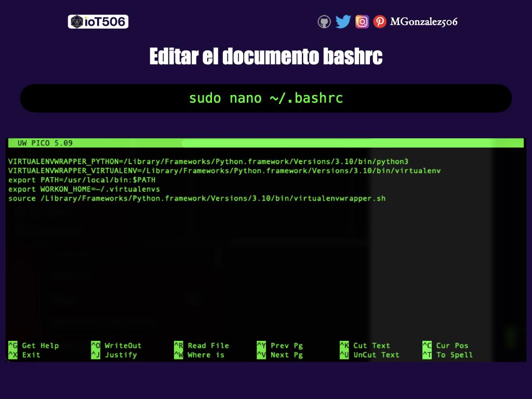This screenshot has height=399, width=532.
Task: Click the IoT506 logo badge
Action: click(x=98, y=22)
